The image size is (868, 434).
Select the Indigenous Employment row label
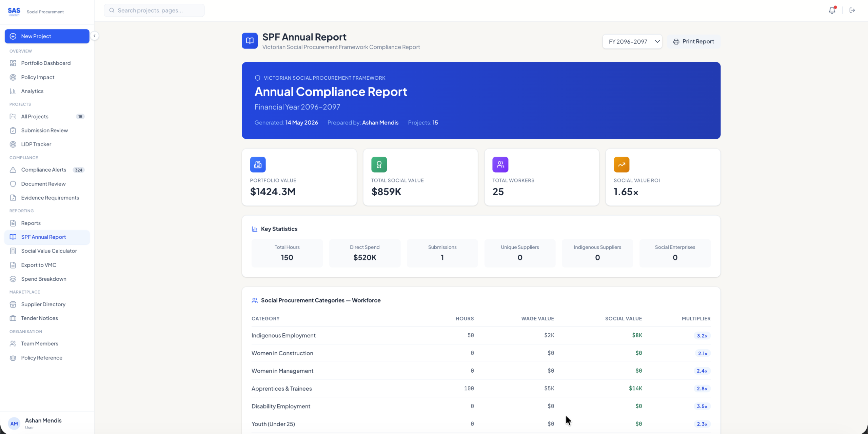tap(283, 335)
